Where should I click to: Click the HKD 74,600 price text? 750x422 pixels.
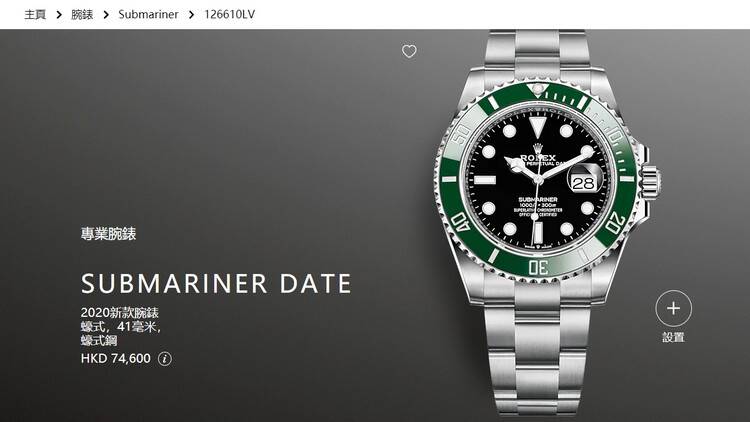pyautogui.click(x=115, y=358)
